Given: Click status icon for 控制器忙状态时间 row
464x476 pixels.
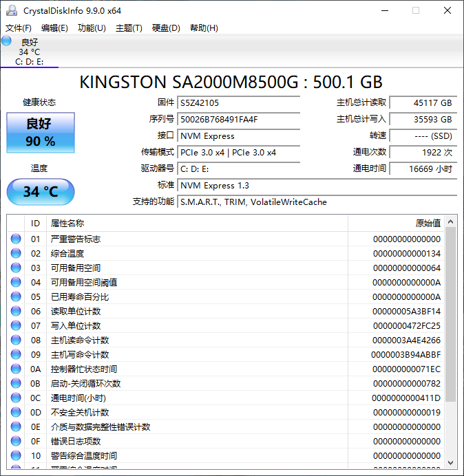Looking at the screenshot, I should (16, 369).
